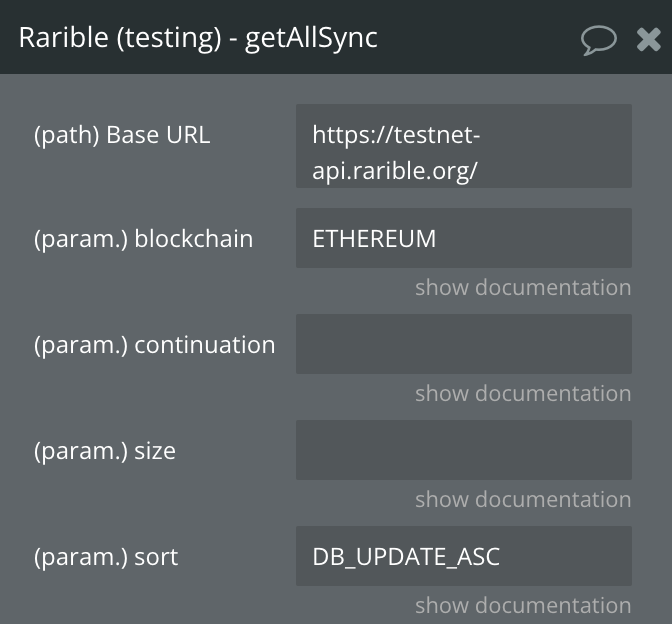
Task: Click the (param.) blockchain label
Action: coord(144,239)
